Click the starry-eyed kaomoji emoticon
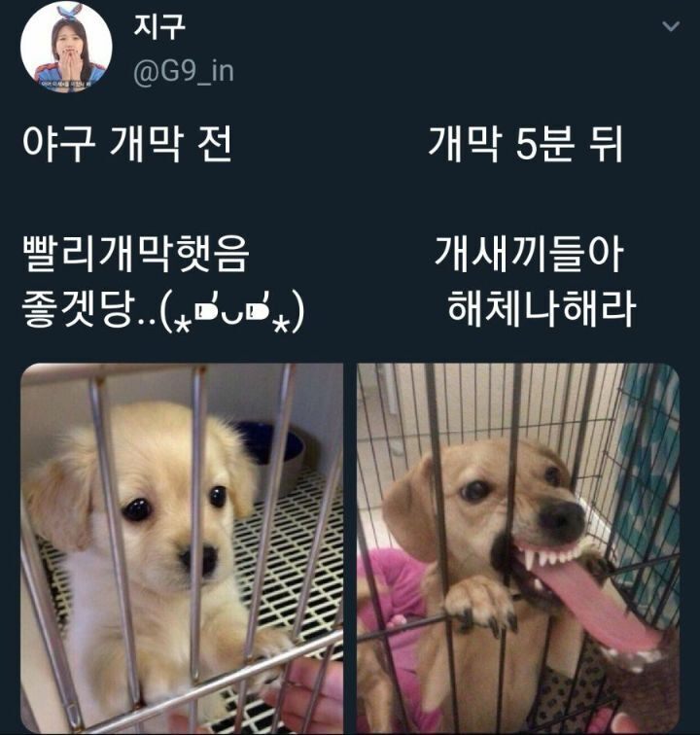The width and height of the screenshot is (700, 735). tap(232, 310)
